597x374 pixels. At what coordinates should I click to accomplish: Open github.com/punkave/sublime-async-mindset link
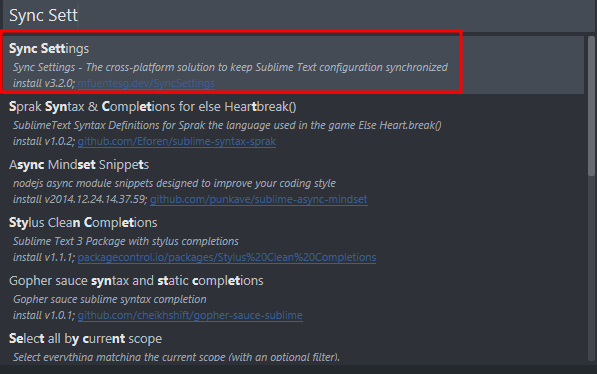click(259, 199)
